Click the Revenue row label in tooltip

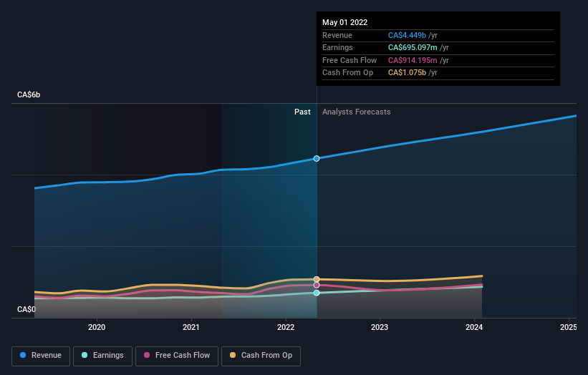click(x=337, y=35)
